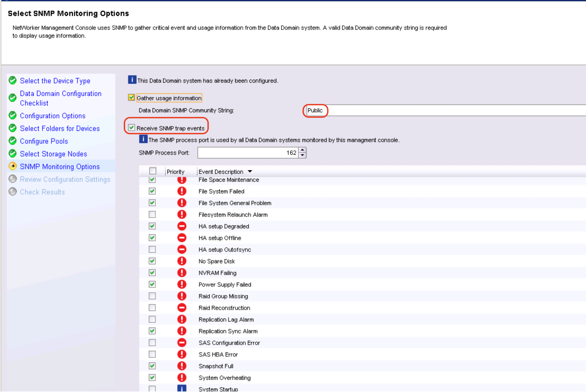Click the priority icon for Filesystem Relaunch Alarm

[182, 214]
